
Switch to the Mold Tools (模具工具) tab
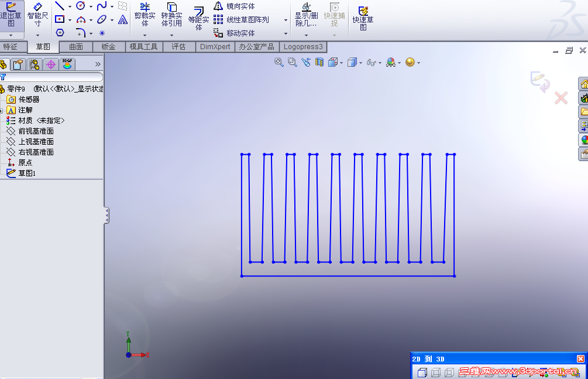[143, 47]
